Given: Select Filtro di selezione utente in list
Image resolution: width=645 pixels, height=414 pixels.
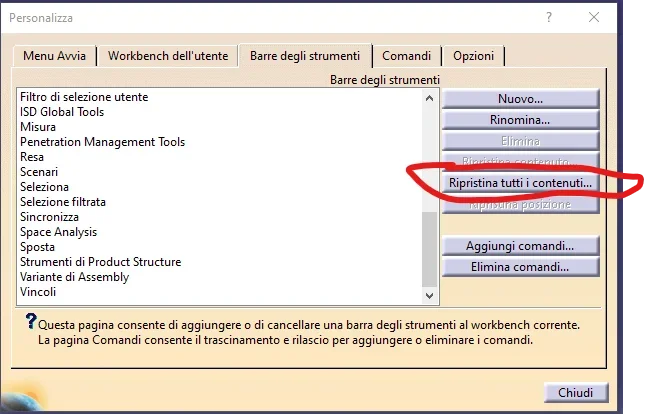Looking at the screenshot, I should 84,97.
